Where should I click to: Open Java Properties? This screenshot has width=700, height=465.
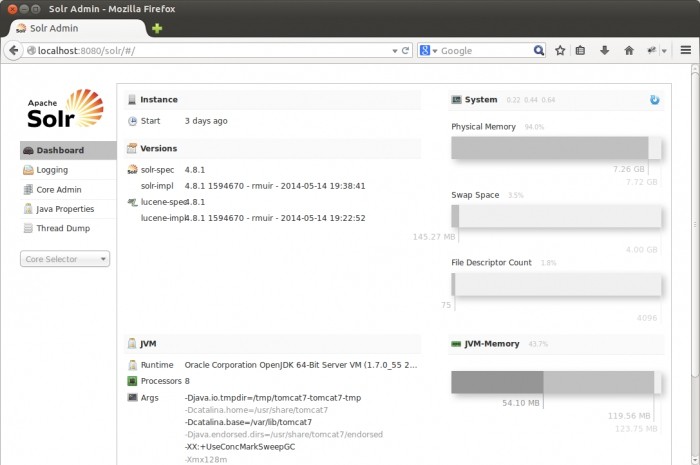(68, 209)
